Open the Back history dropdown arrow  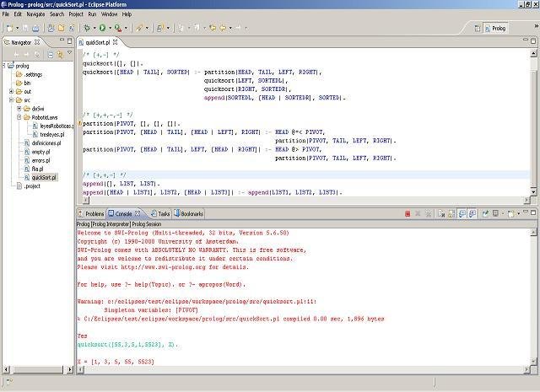pos(230,28)
